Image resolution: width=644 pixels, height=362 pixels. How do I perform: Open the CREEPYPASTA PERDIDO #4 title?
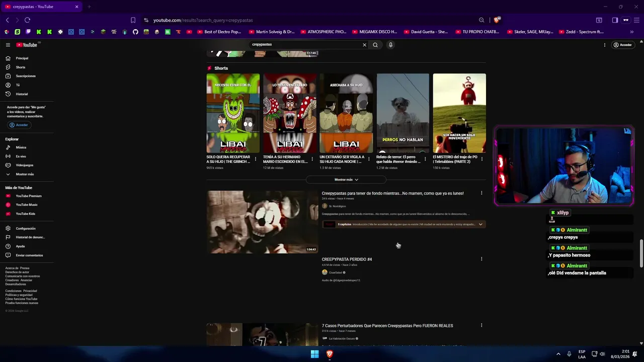point(347,259)
